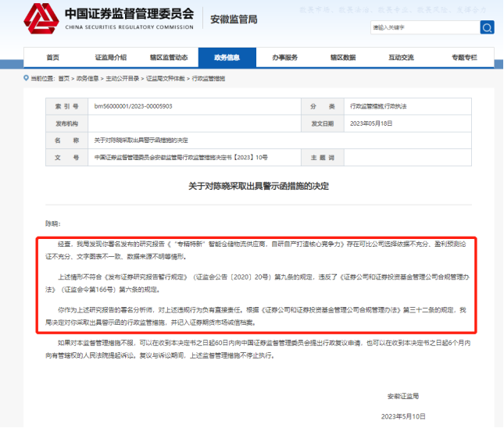The height and width of the screenshot is (428, 504).
Task: Open the 辖区数据 navigation tab
Action: 342,58
